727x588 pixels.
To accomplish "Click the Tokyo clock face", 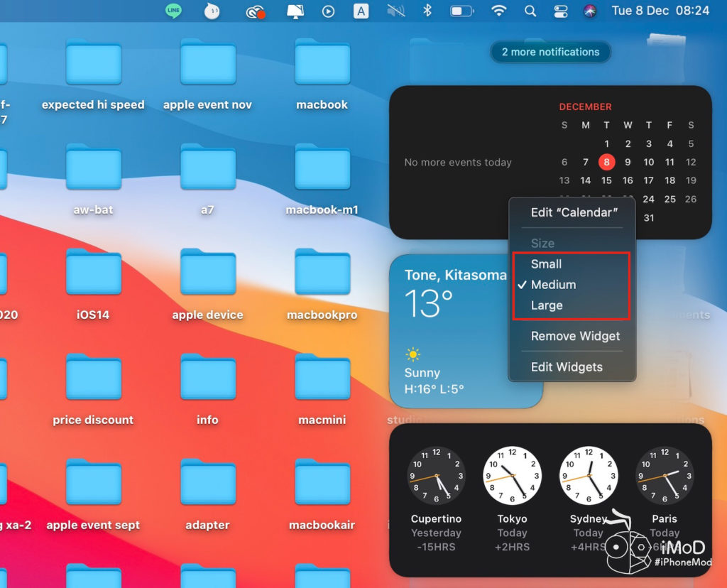I will [x=512, y=476].
